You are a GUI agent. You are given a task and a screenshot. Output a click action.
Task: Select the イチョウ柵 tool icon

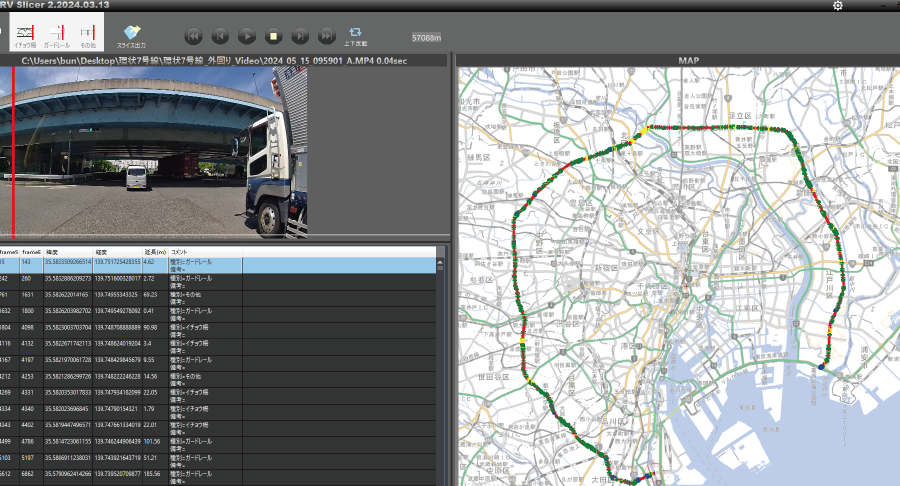[25, 36]
